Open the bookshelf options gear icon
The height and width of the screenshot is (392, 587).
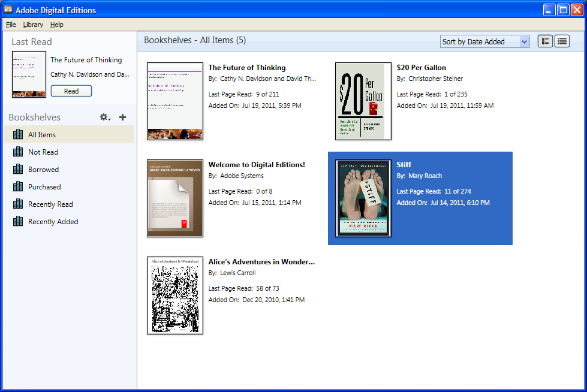click(105, 117)
